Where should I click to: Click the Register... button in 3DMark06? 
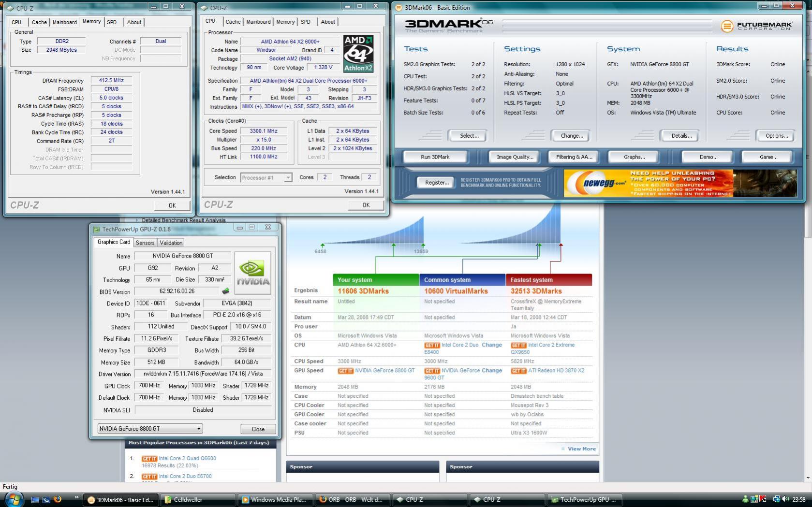pyautogui.click(x=437, y=183)
